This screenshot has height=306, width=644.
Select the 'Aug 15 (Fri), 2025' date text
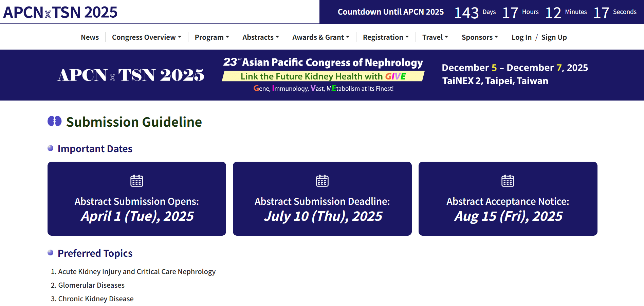click(x=508, y=216)
